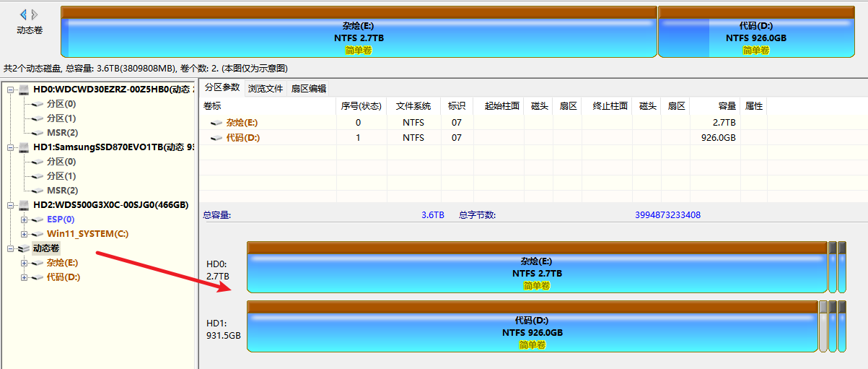This screenshot has height=369, width=868.
Task: Click the 共2个动态磁盘 summary status line
Action: point(146,68)
